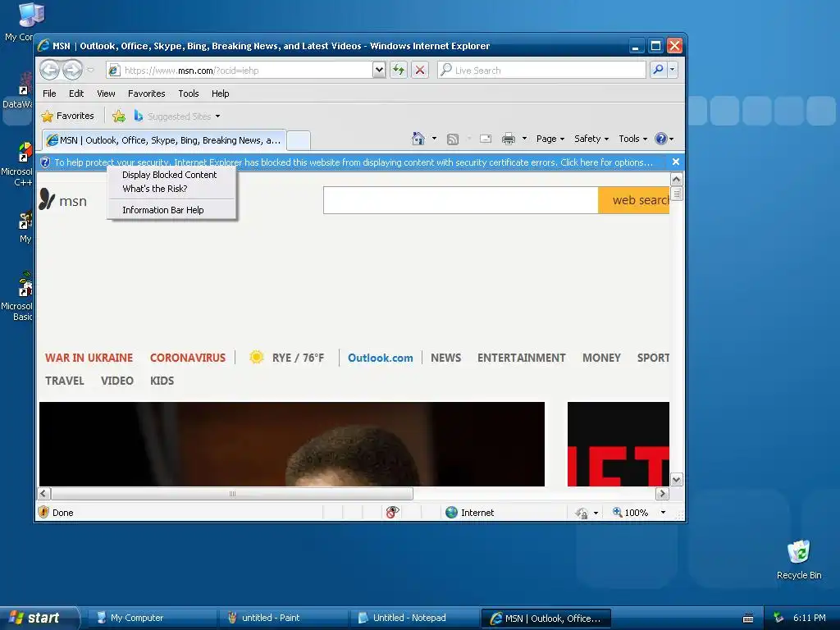Open the recent pages dropdown arrow
This screenshot has height=630, width=840.
click(90, 70)
